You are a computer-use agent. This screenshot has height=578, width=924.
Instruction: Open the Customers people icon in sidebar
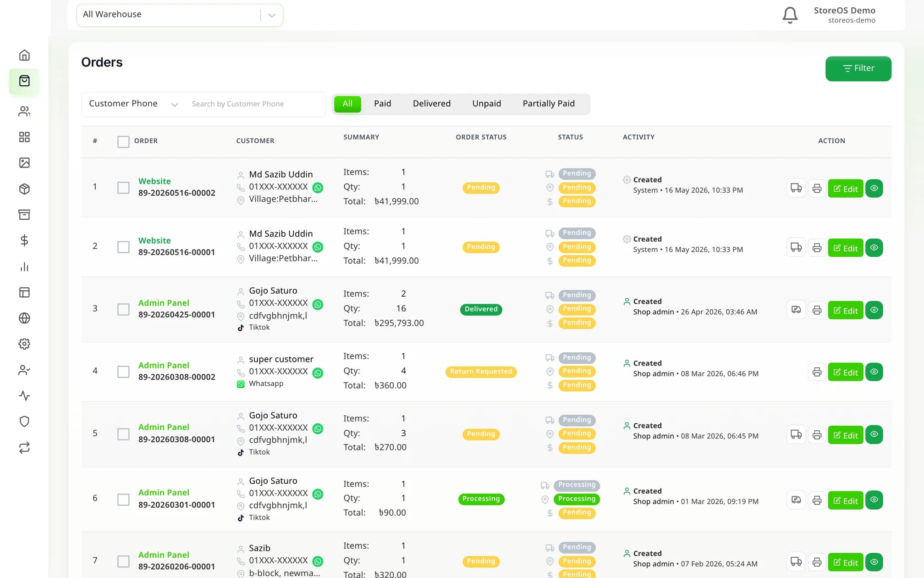24,111
